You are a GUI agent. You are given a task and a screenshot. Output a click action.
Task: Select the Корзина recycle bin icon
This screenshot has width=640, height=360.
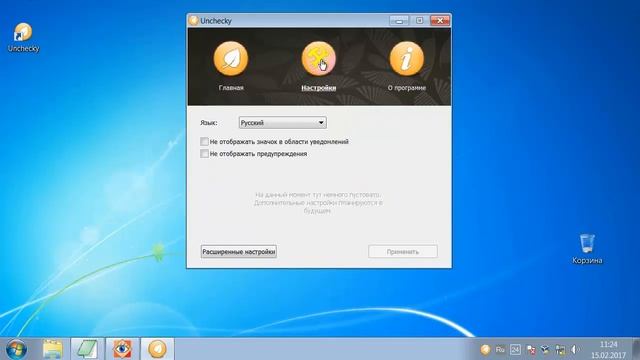pyautogui.click(x=587, y=249)
